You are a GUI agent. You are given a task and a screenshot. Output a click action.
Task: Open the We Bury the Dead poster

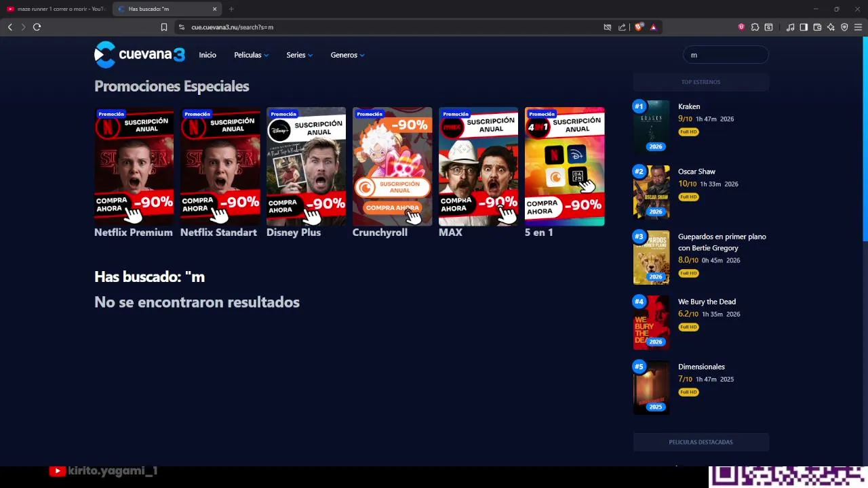[651, 323]
